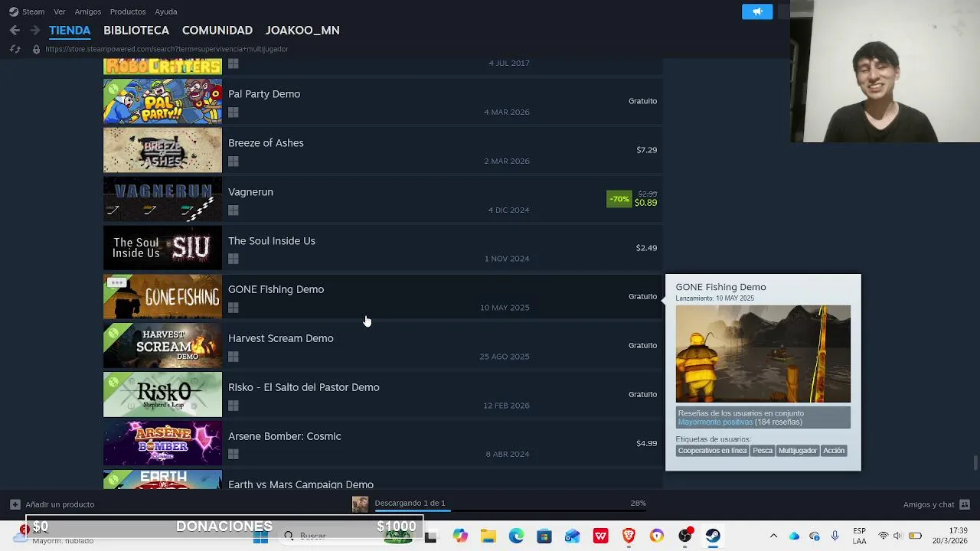Viewport: 980px width, 551px height.
Task: Open Risko - El Salto del Pastor Demo
Action: click(x=383, y=395)
